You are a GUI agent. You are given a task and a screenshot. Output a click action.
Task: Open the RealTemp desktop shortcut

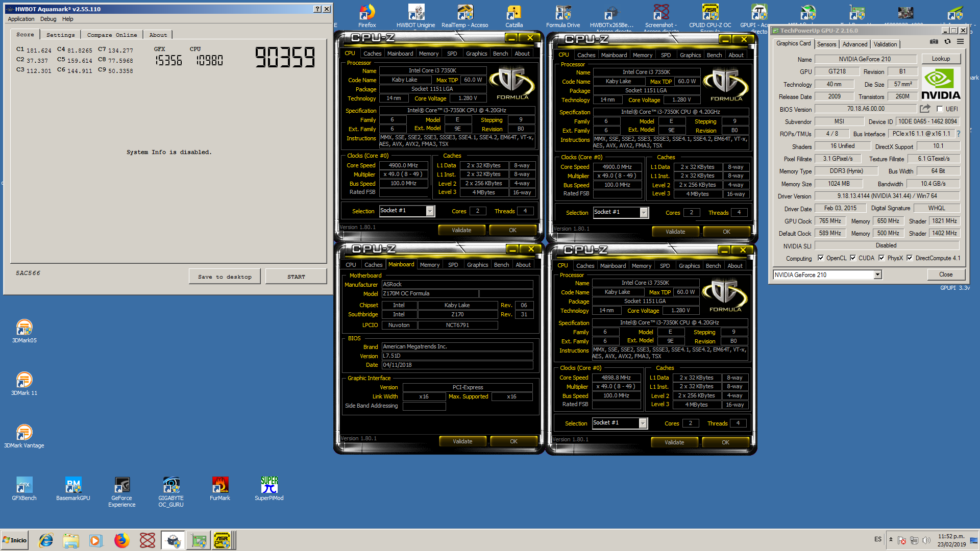465,16
